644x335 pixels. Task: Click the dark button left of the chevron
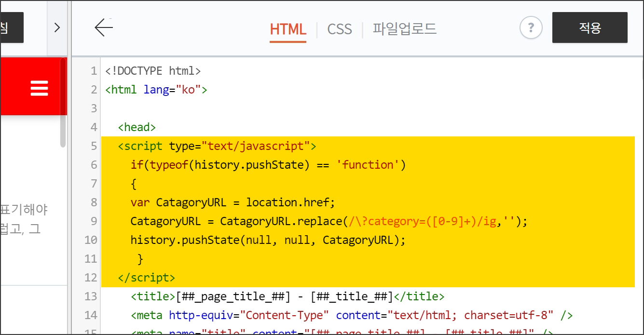pos(12,27)
